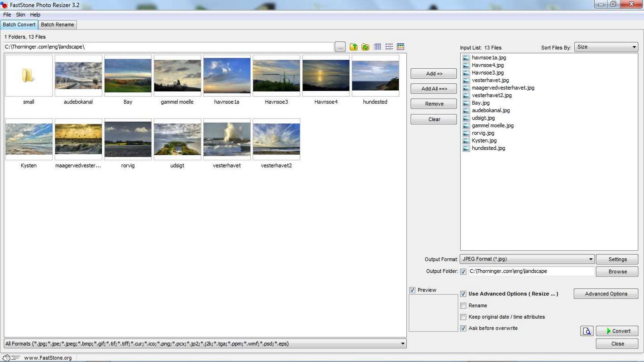The width and height of the screenshot is (644, 362).
Task: Switch to details list view
Action: click(377, 47)
